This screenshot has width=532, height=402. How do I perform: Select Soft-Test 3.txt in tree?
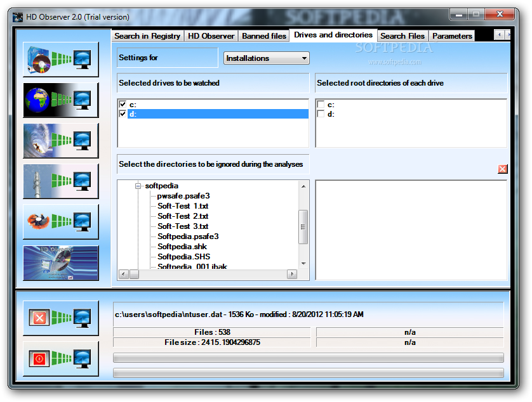tap(183, 226)
